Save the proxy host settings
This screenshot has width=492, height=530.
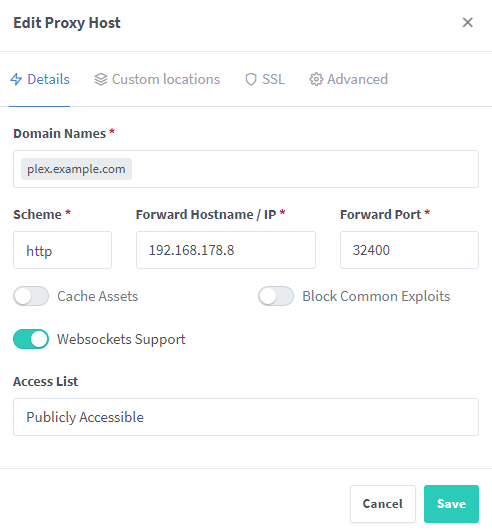[x=451, y=504]
